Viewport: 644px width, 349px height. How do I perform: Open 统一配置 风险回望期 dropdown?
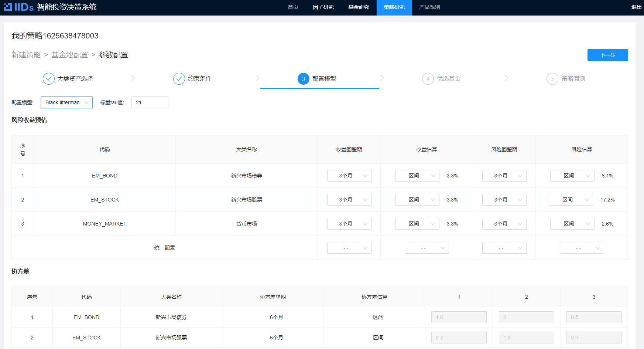[504, 248]
